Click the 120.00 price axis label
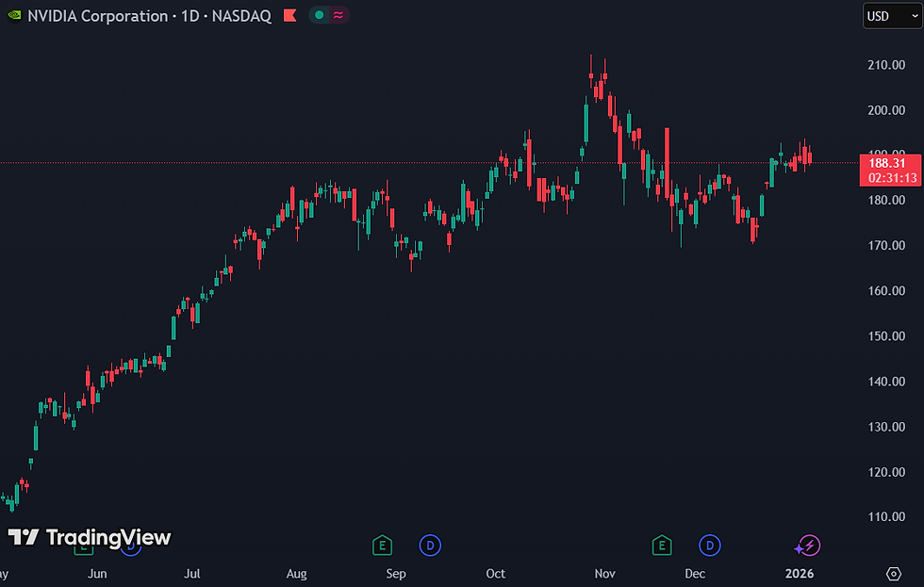The image size is (924, 587). point(886,472)
